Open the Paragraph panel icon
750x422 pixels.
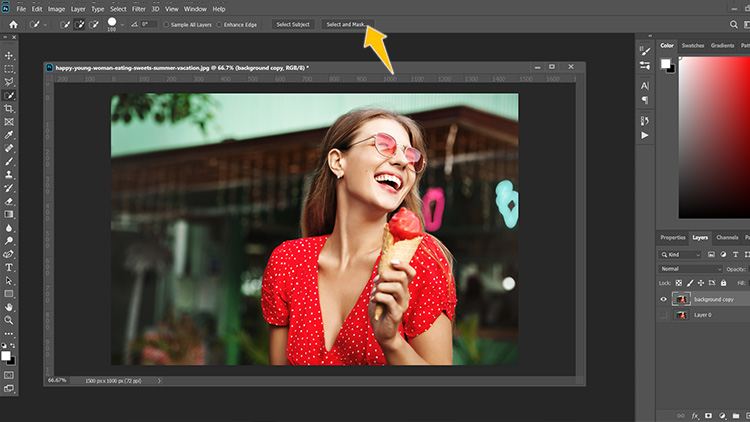645,100
